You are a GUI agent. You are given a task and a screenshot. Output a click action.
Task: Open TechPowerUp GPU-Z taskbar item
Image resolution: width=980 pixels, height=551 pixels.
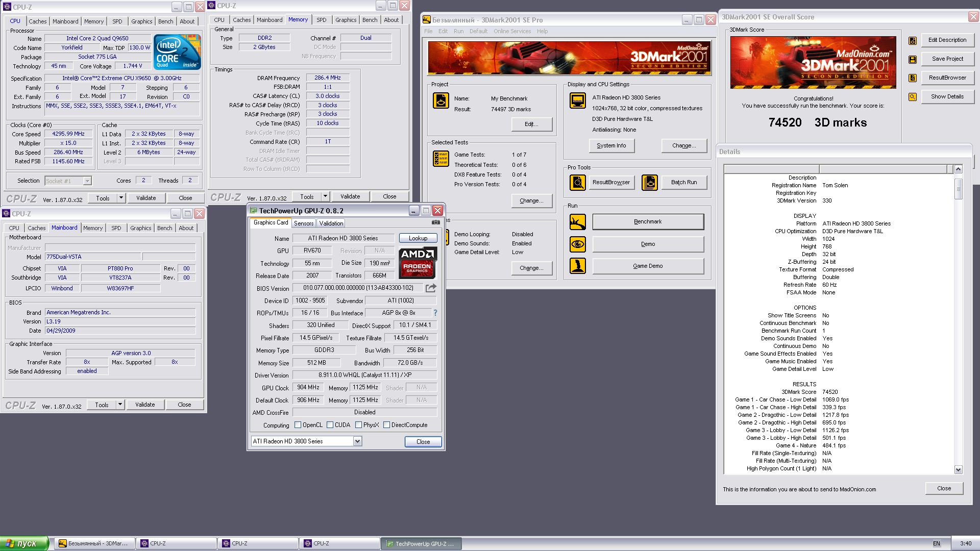422,543
